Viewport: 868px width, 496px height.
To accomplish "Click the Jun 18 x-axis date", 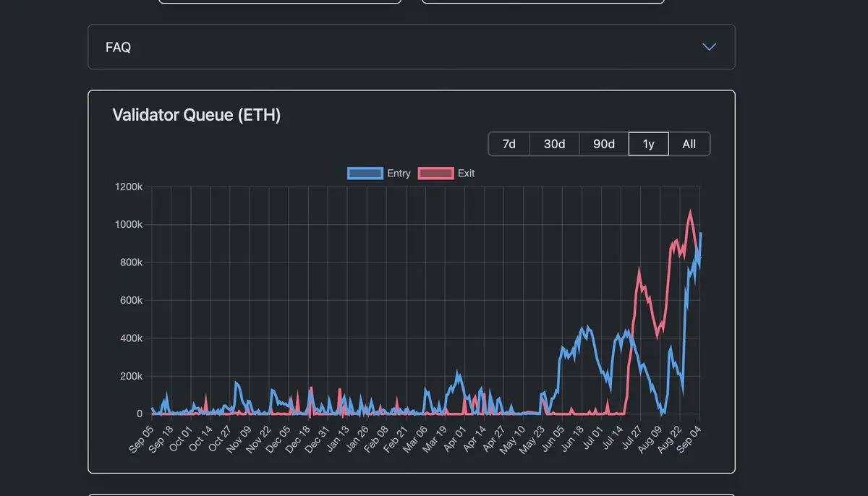I will click(571, 439).
